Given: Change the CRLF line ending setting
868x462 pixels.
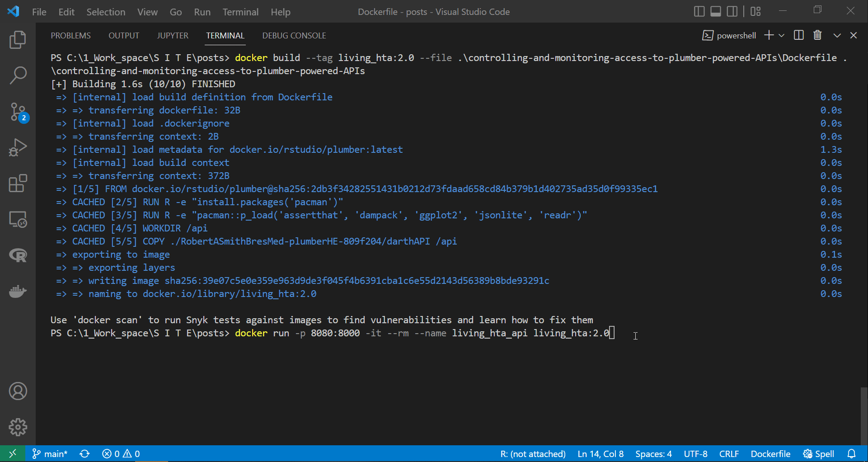Looking at the screenshot, I should point(729,454).
